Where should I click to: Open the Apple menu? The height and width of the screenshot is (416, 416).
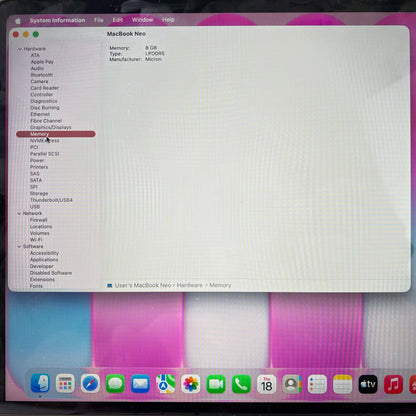pyautogui.click(x=18, y=21)
